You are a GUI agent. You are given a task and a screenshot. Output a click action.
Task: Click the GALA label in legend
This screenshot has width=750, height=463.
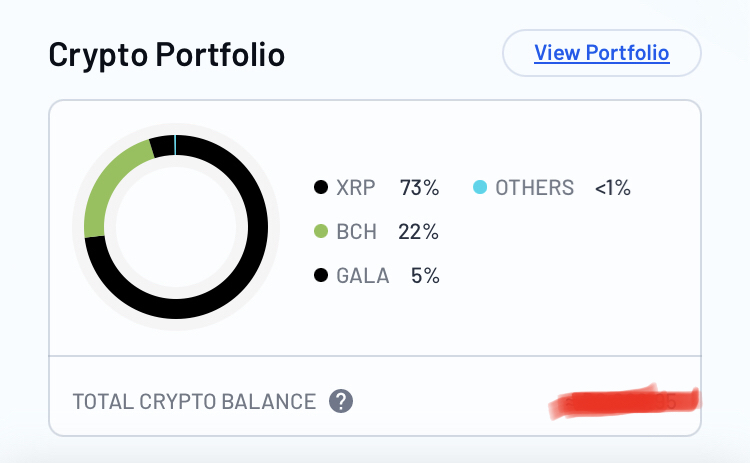click(363, 276)
